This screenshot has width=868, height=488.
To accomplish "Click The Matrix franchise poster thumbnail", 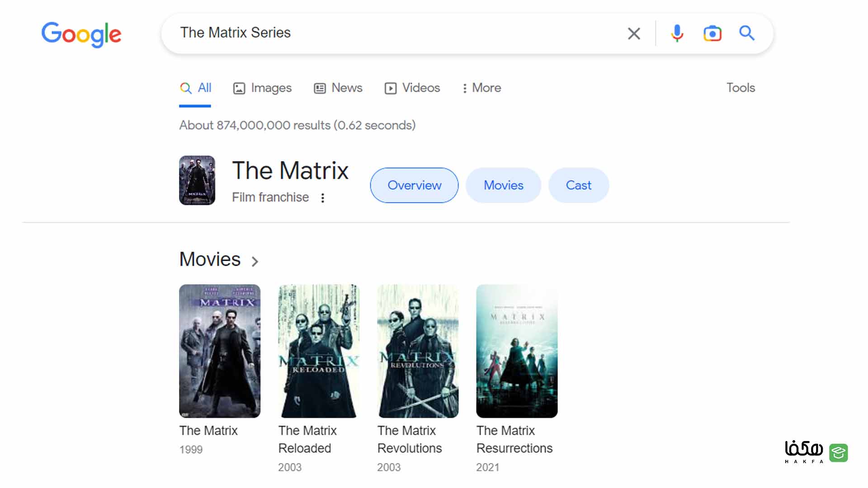I will (x=197, y=180).
